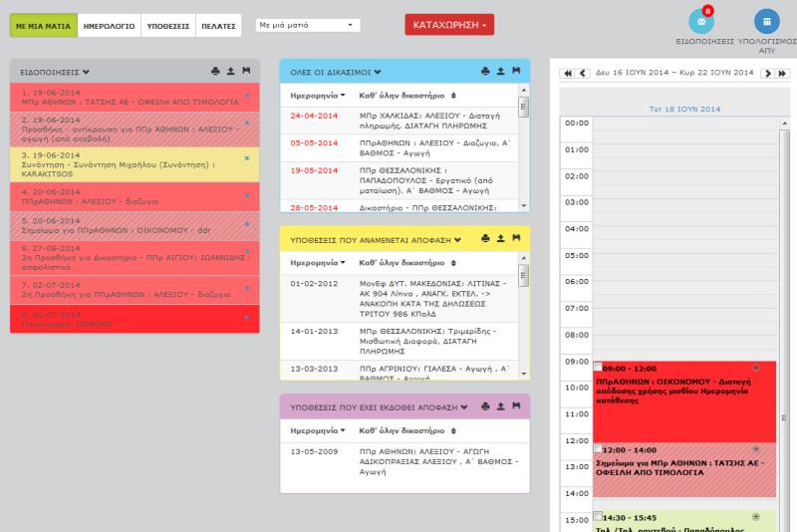Switch to the ΠΕΛΑΤΕΣ tab
This screenshot has height=532, width=797.
tap(218, 26)
